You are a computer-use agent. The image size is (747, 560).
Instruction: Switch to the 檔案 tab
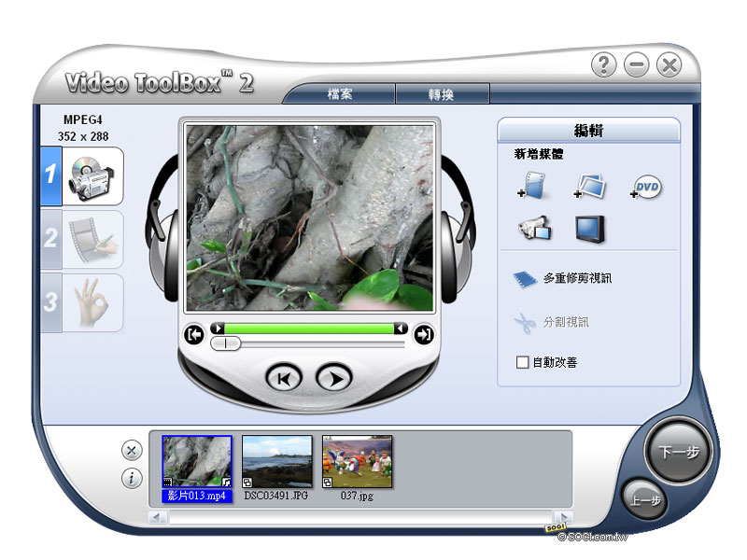point(340,94)
